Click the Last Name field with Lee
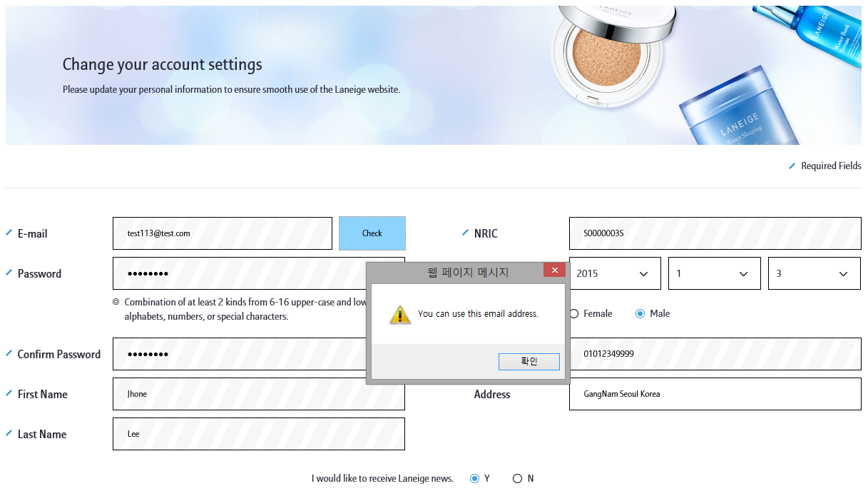The width and height of the screenshot is (868, 491). pyautogui.click(x=258, y=434)
